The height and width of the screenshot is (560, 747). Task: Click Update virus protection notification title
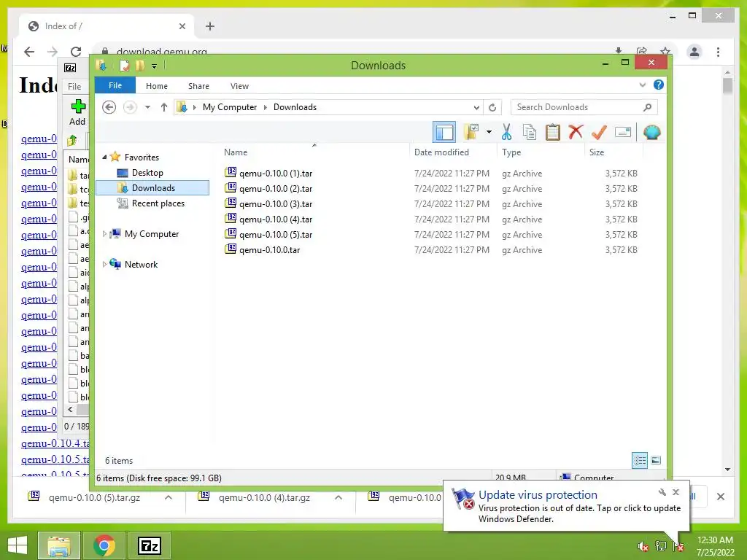(x=538, y=495)
